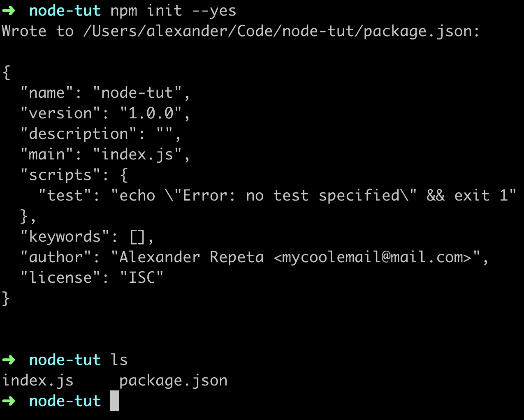Click the "npm init --yes" command text
Image resolution: width=524 pixels, height=420 pixels.
point(173,10)
